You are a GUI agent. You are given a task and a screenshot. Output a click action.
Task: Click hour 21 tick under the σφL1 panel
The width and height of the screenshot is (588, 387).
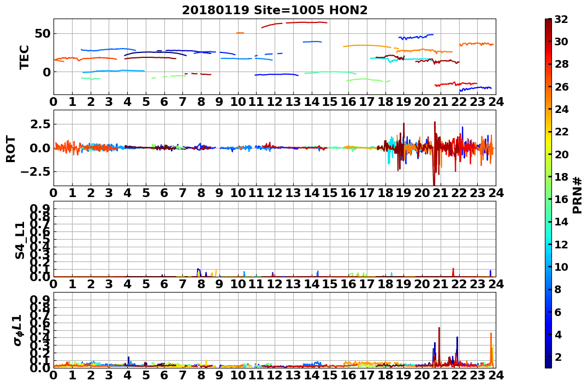point(441,375)
